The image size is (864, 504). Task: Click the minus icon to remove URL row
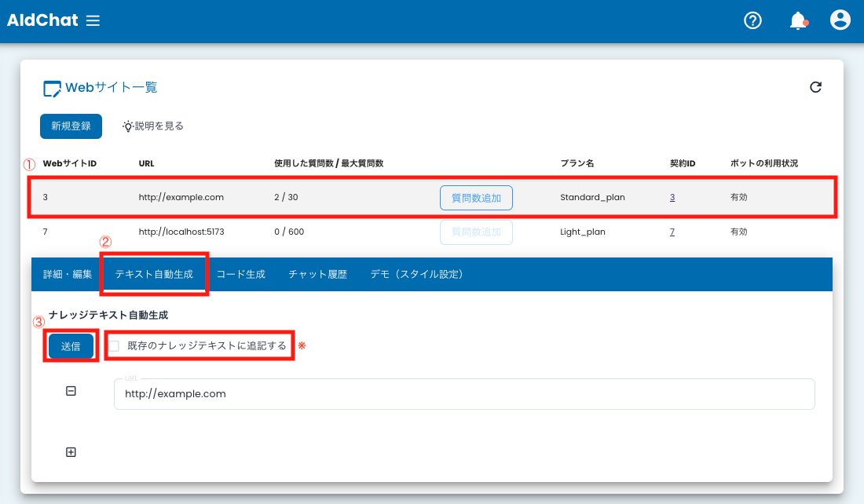coord(71,391)
